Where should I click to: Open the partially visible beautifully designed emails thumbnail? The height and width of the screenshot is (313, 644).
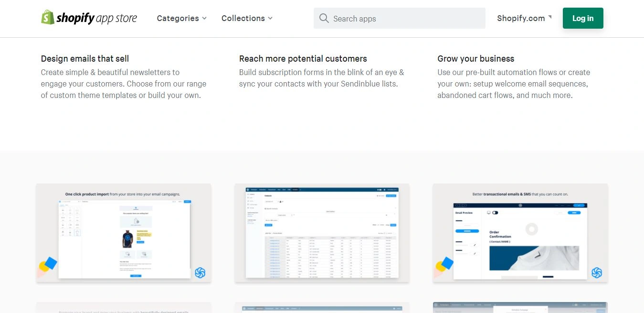pos(124,307)
